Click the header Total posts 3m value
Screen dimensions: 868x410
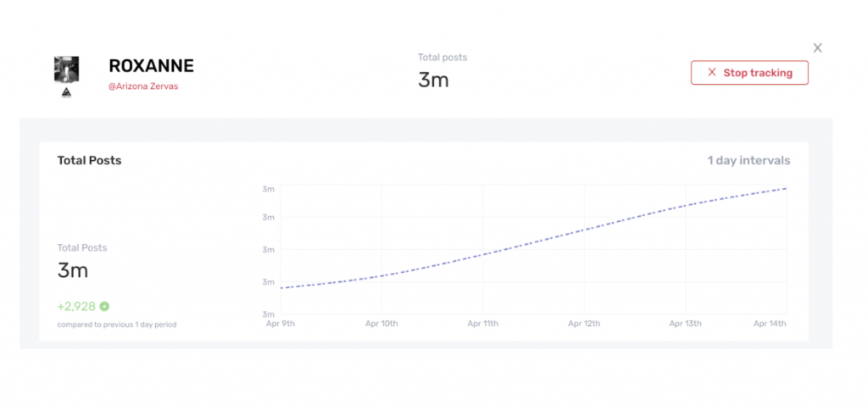point(433,80)
